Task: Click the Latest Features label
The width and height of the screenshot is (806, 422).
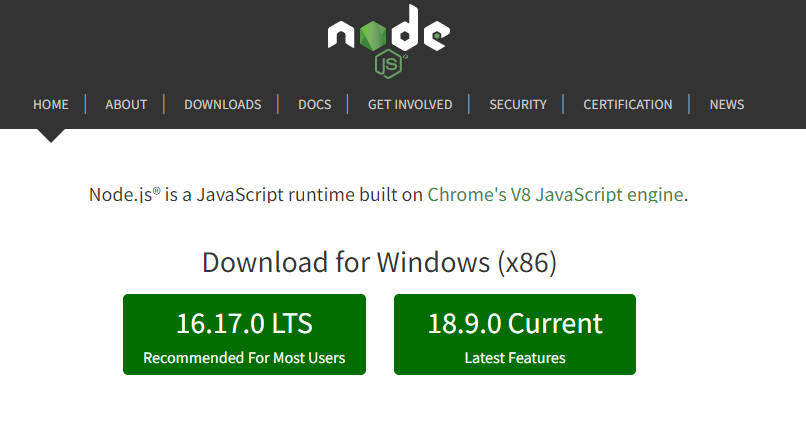Action: [x=515, y=358]
